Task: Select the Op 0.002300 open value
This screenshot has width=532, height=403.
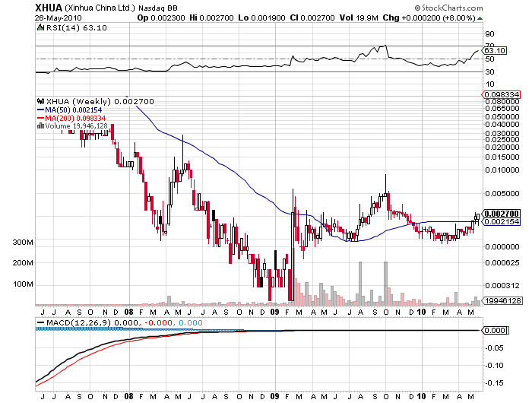Action: point(161,17)
